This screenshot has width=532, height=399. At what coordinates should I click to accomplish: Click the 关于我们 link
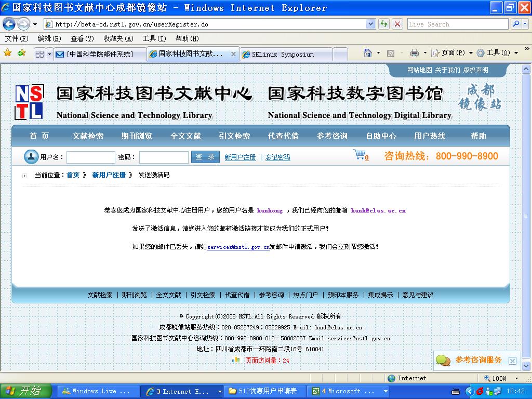[x=447, y=70]
